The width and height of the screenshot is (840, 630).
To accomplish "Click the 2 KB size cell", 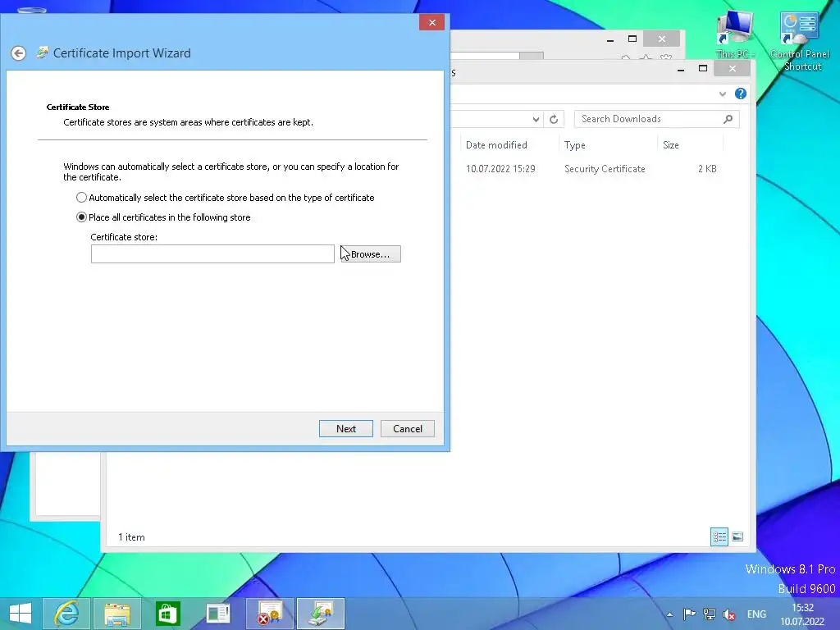I will [707, 169].
